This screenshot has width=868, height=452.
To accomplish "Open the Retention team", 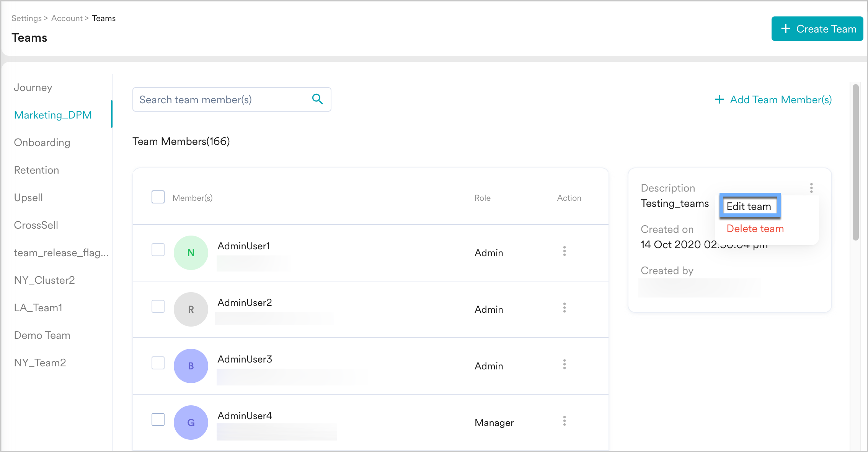I will (36, 170).
